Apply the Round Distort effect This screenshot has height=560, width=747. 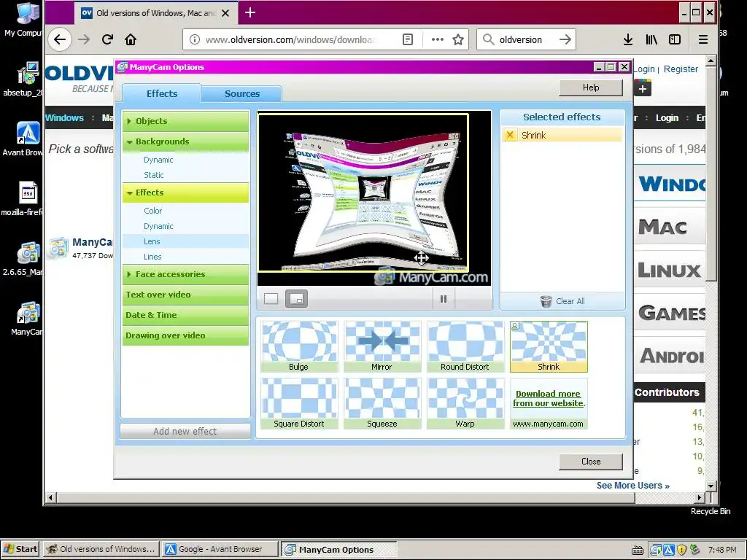click(x=465, y=346)
